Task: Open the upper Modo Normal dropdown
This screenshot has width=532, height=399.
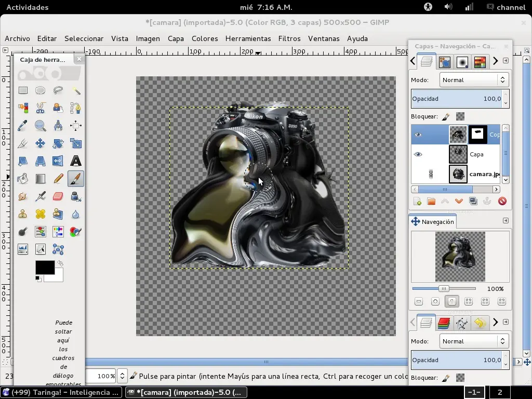Action: coord(474,80)
